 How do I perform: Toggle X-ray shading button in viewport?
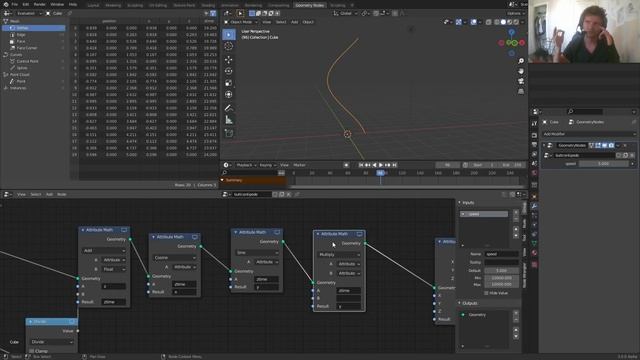489,22
